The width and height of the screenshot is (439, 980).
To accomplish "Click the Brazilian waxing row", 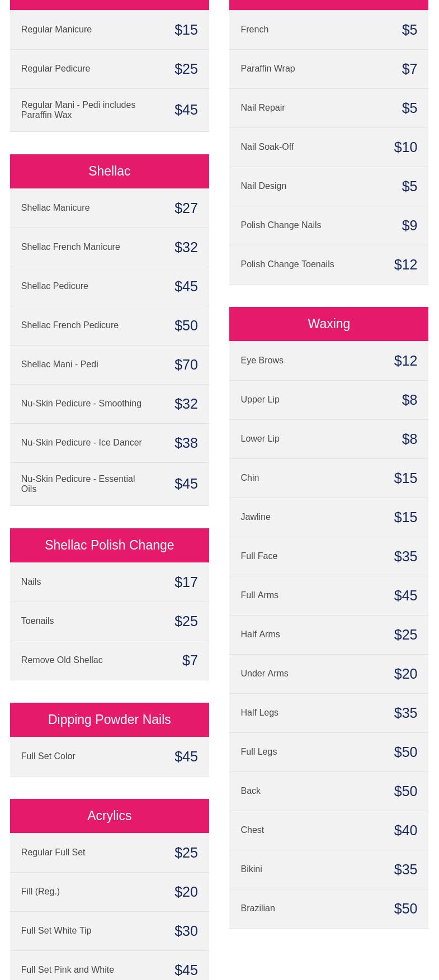I will (x=328, y=908).
